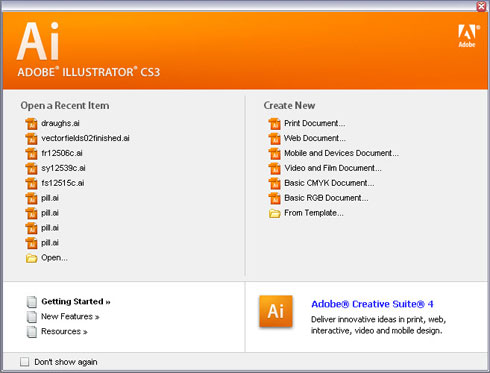Click the Adobe logo in the orange header
Viewport: 490px width, 373px height.
[468, 36]
